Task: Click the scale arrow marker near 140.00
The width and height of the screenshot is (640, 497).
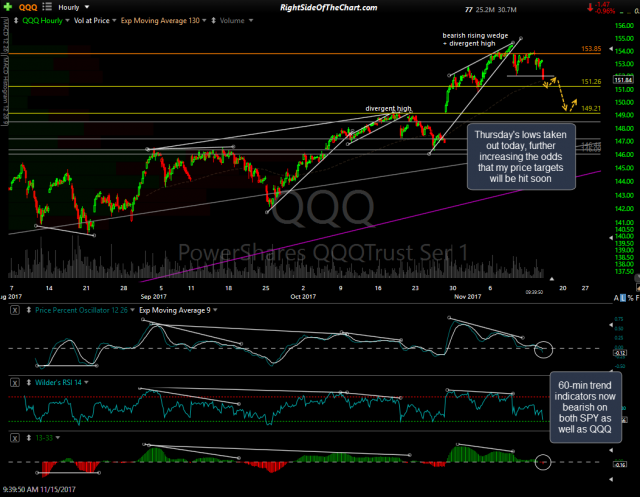Action: pyautogui.click(x=611, y=237)
